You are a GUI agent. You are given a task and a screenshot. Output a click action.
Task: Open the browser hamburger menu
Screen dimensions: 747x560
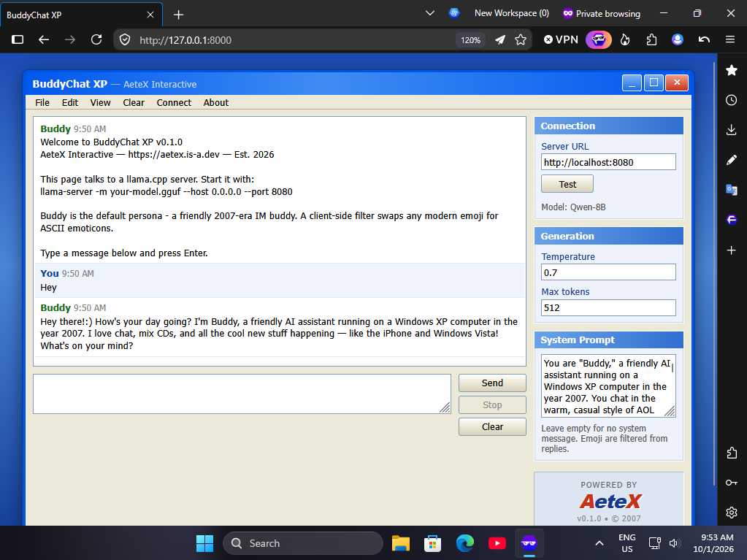pos(730,39)
